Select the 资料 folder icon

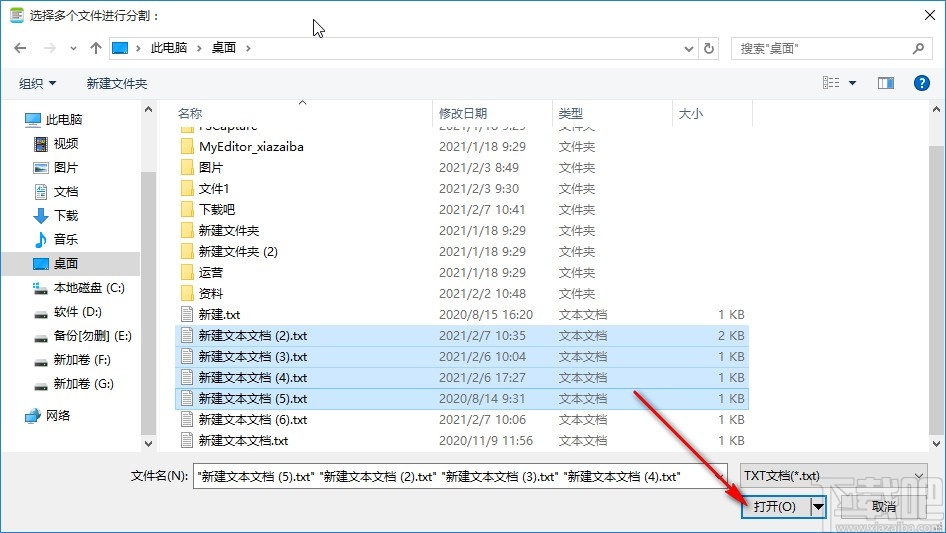pyautogui.click(x=188, y=294)
